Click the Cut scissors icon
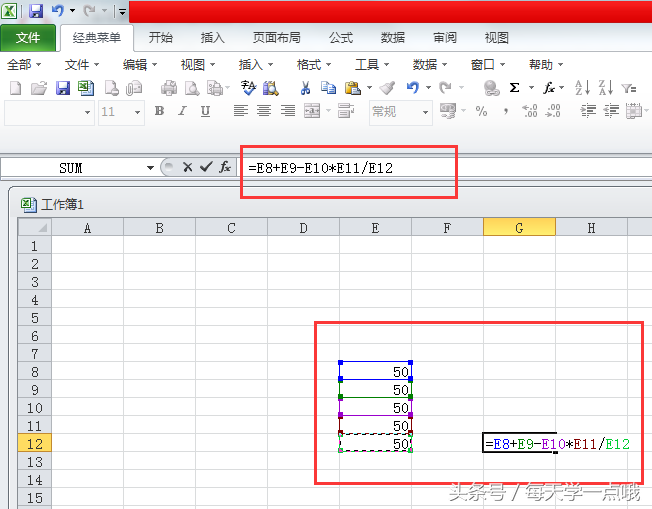 tap(305, 88)
